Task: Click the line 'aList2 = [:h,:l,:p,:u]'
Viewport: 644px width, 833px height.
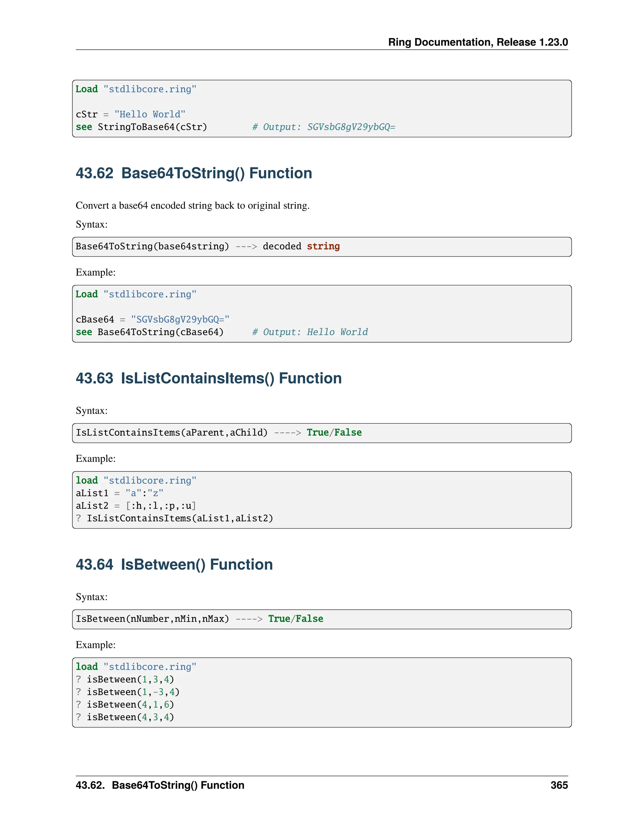Action: tap(136, 506)
